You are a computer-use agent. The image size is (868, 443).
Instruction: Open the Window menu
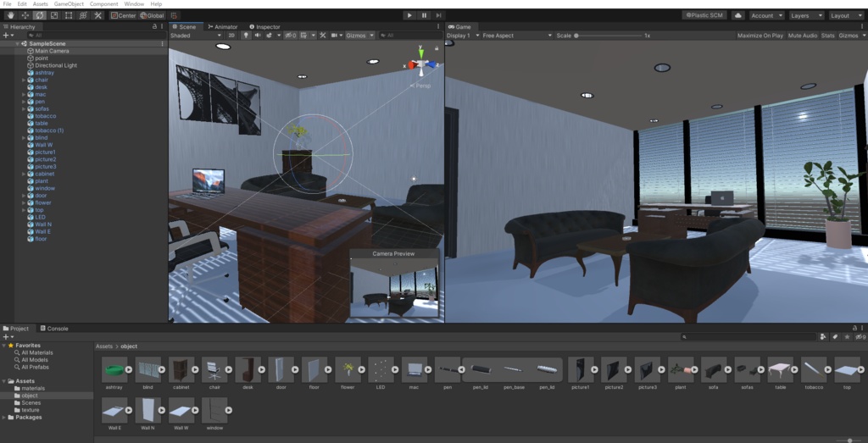pyautogui.click(x=134, y=4)
